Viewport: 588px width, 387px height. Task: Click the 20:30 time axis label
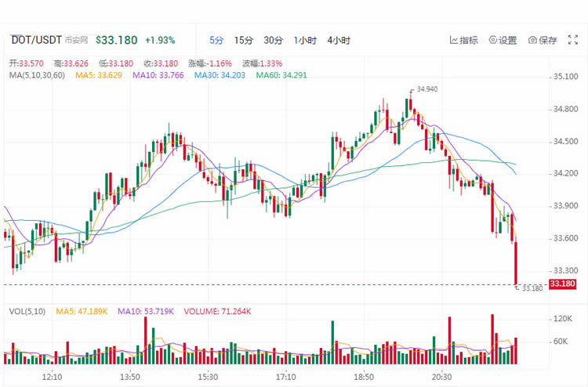(441, 377)
